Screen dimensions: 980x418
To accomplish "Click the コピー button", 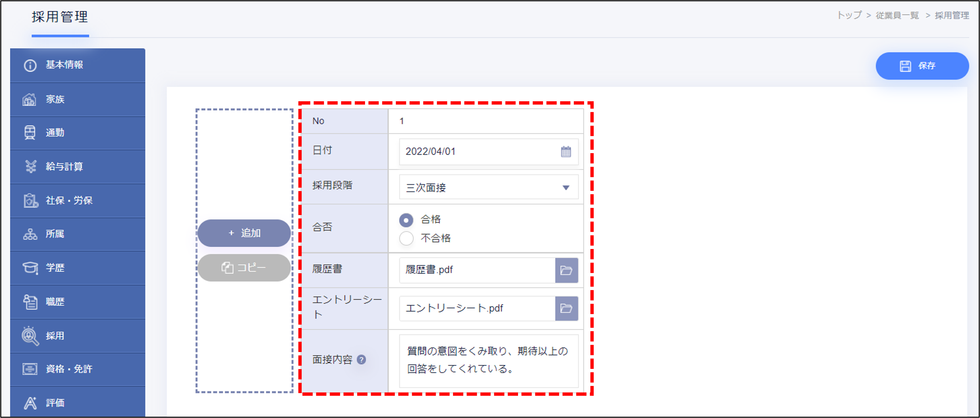I will (x=244, y=268).
